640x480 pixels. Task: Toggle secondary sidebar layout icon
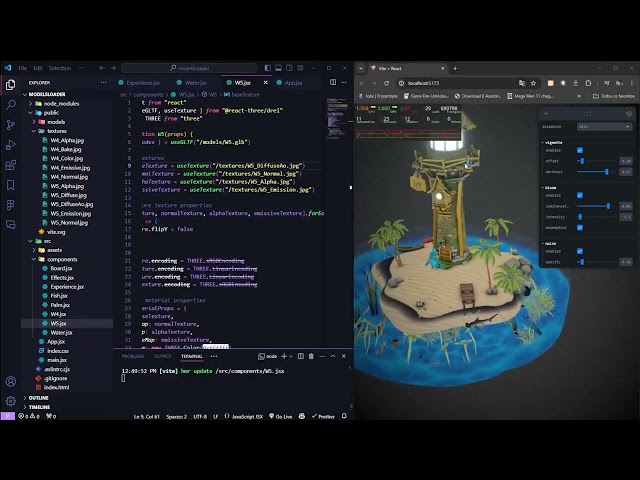click(x=289, y=68)
